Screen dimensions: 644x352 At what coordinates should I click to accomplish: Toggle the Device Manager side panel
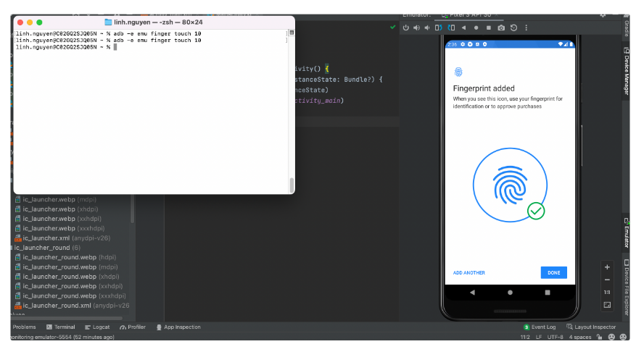point(626,72)
